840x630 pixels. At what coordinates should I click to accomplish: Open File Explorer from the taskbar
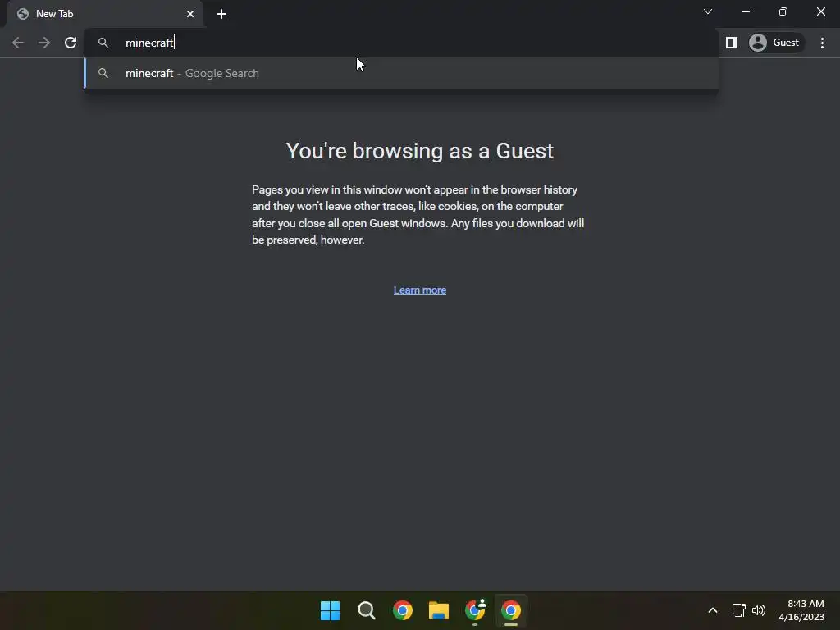[x=439, y=610]
